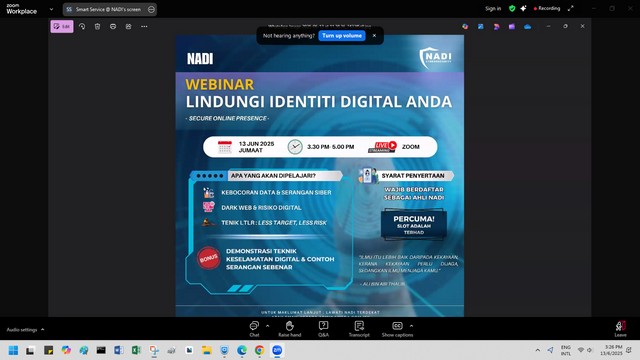Image resolution: width=640 pixels, height=360 pixels.
Task: Open the Windows Start menu
Action: tap(13, 350)
